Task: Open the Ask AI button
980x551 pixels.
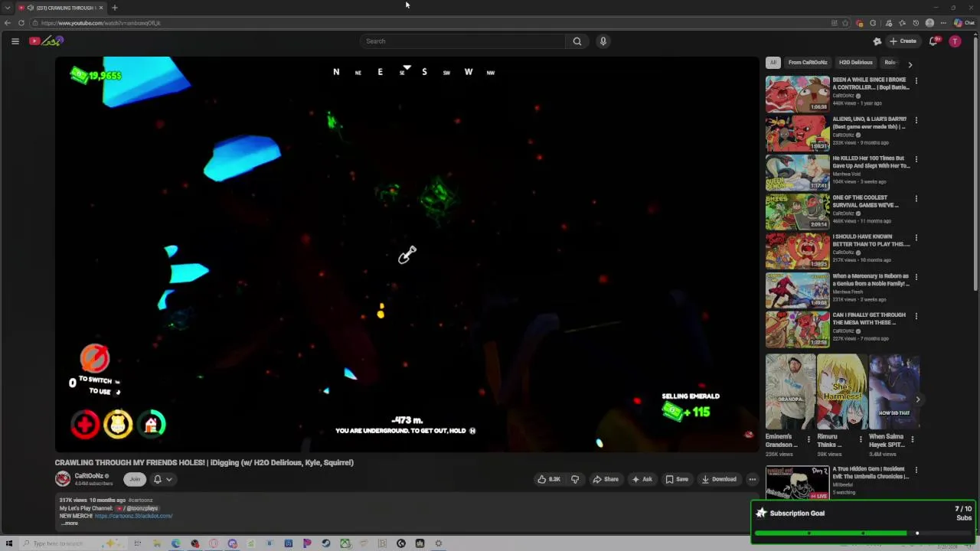Action: click(x=642, y=479)
